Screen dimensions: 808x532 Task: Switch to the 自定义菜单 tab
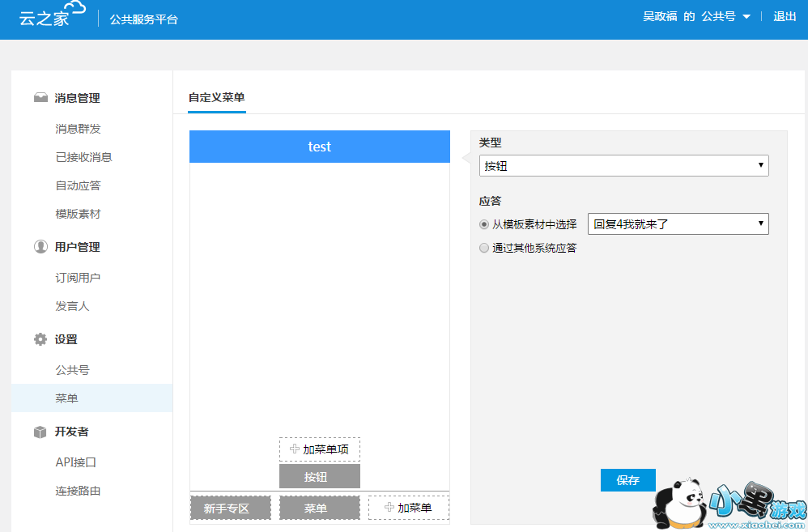pyautogui.click(x=217, y=97)
